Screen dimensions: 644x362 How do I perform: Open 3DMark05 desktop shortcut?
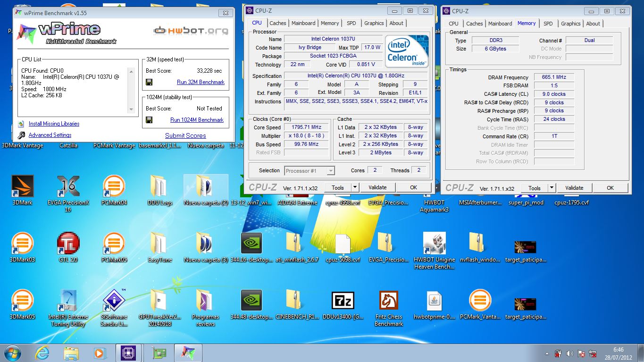(x=22, y=304)
